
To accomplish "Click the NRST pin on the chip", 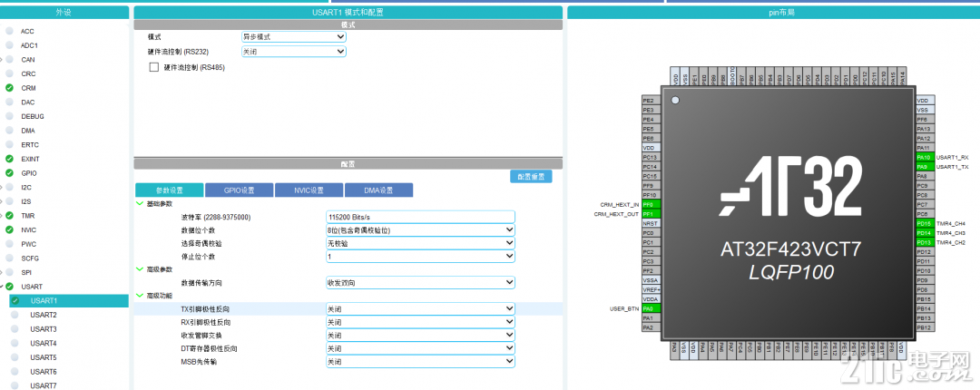I will pyautogui.click(x=652, y=223).
